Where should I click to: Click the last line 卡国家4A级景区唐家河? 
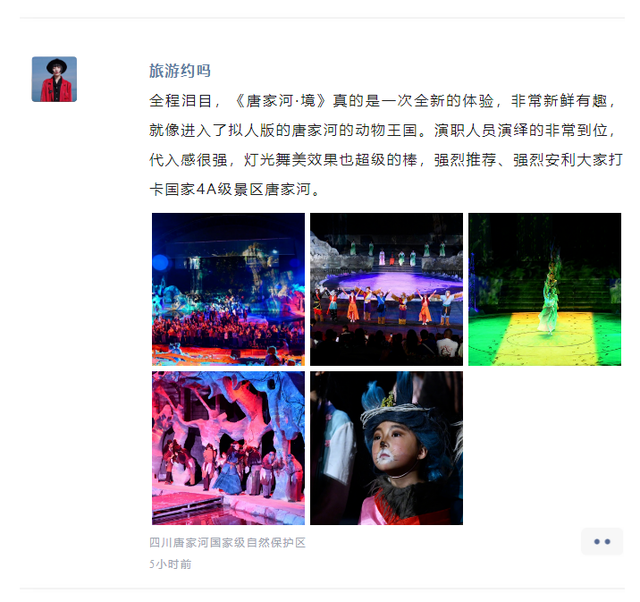tap(234, 189)
